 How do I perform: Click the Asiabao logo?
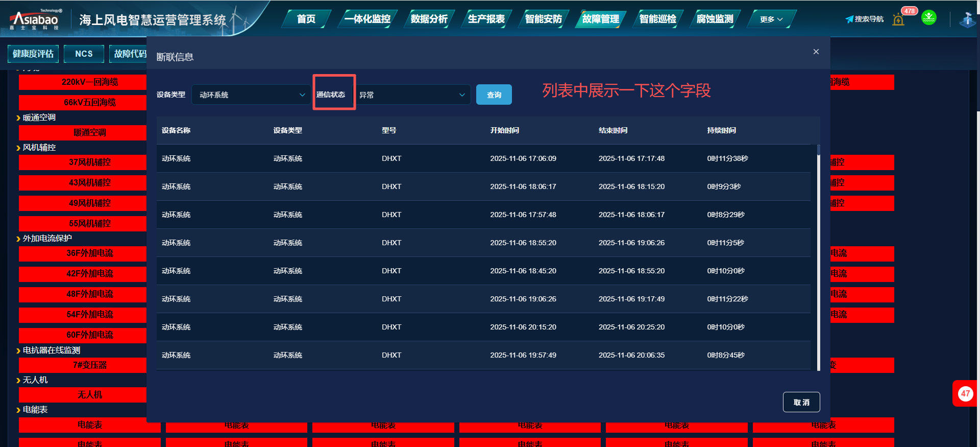tap(35, 20)
